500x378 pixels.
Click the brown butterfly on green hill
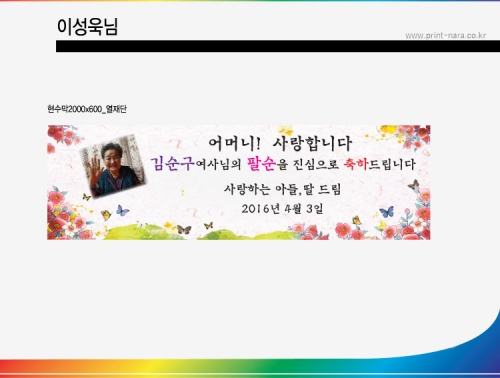(184, 229)
